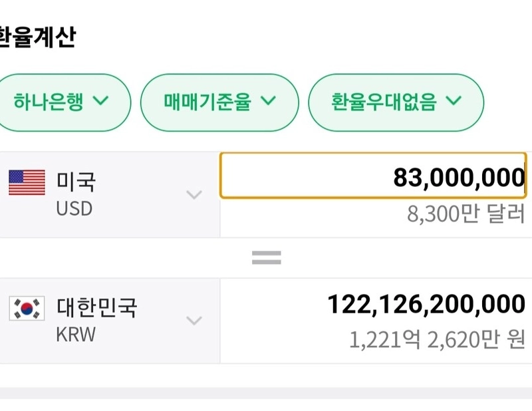Click the South Korean flag icon
Screen dimensions: 532x411
coord(27,309)
